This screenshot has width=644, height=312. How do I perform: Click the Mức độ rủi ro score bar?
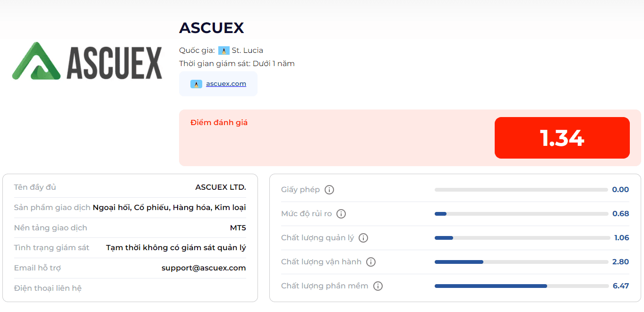[x=522, y=214]
